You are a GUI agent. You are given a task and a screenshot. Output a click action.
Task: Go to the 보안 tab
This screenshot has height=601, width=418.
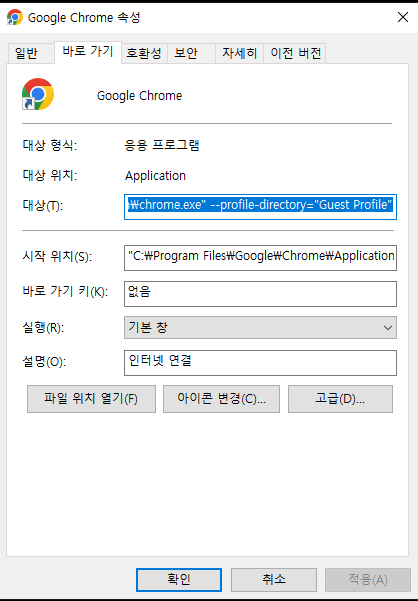pyautogui.click(x=191, y=53)
